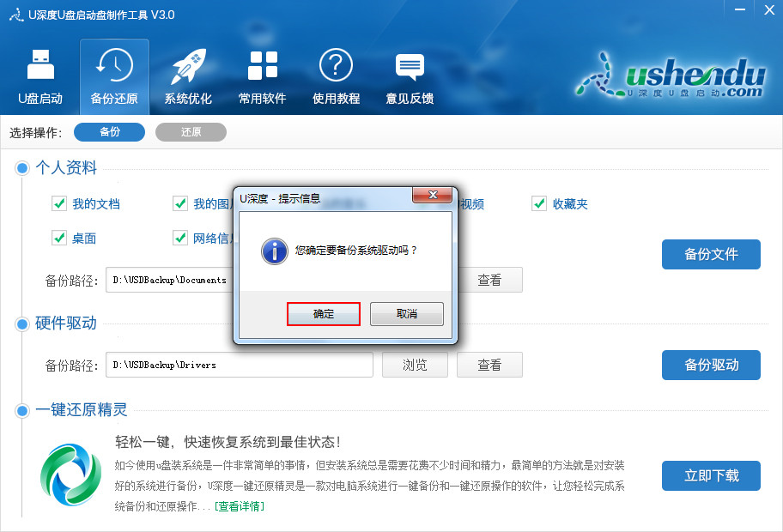783x532 pixels.
Task: Click the 轻松一键 headline text
Action: (228, 442)
